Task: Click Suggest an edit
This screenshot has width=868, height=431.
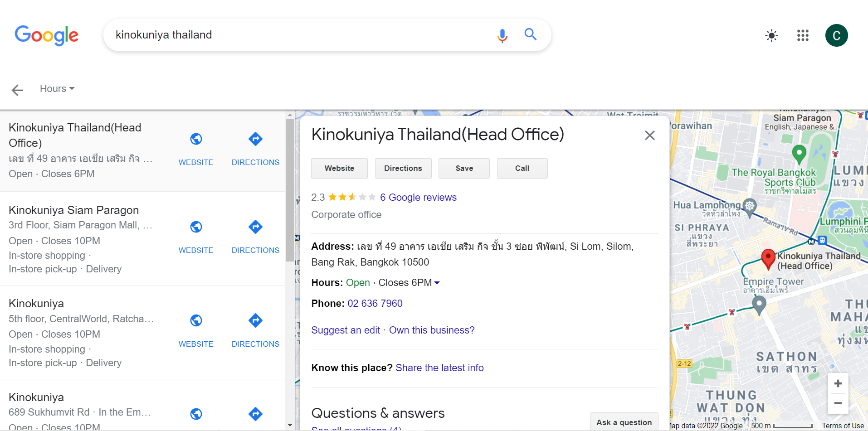Action: tap(346, 330)
